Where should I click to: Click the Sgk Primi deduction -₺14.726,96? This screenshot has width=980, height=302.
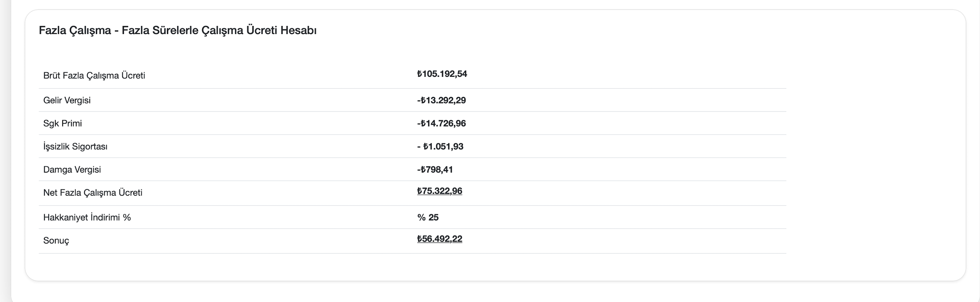(x=441, y=124)
